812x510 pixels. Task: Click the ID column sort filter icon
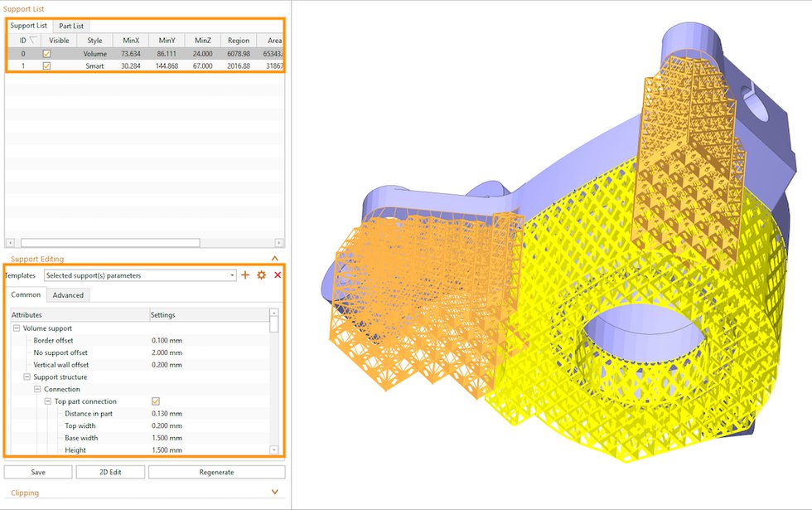[33, 40]
